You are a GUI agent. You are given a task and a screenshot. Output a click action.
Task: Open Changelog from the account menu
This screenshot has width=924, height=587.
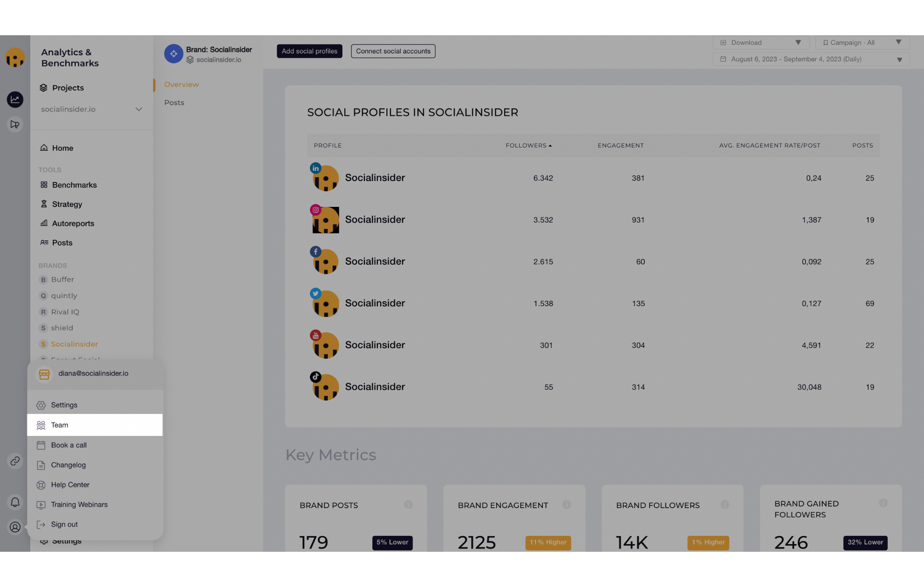click(x=95, y=465)
